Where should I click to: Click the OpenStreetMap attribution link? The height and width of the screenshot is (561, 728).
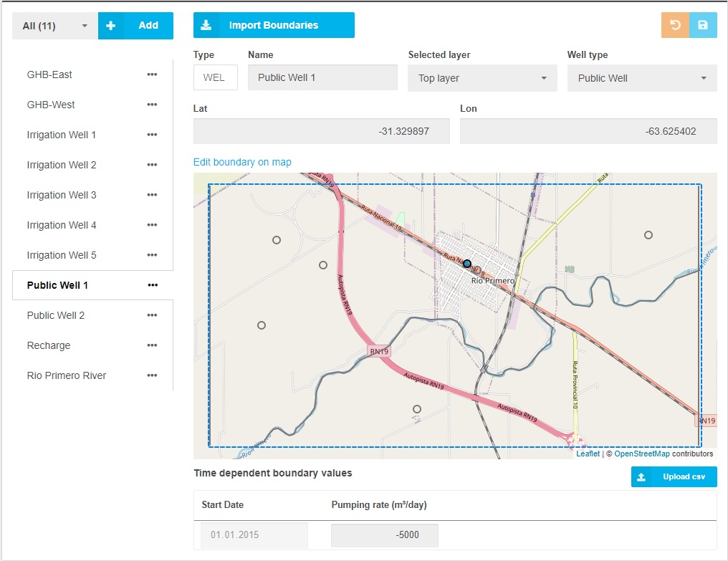click(641, 454)
